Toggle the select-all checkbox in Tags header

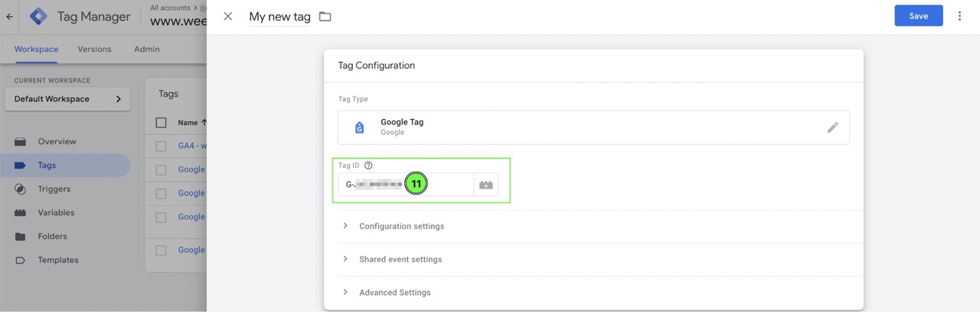point(161,123)
